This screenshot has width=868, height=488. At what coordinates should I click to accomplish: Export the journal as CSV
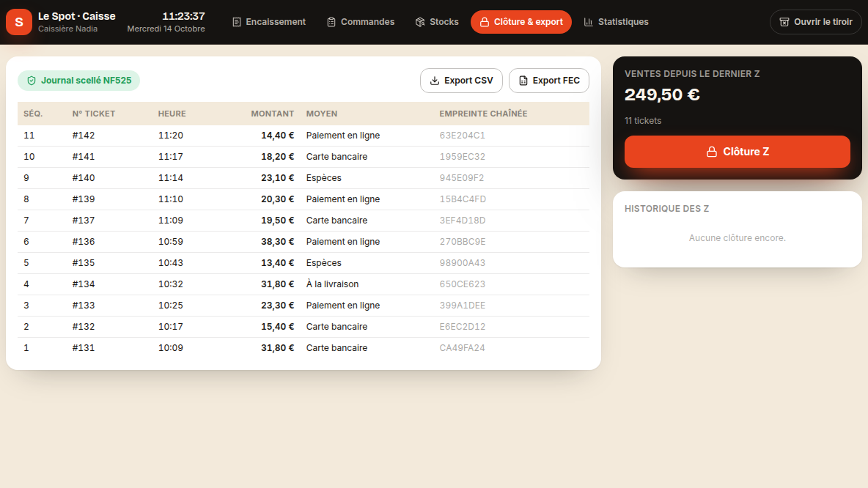pos(461,81)
